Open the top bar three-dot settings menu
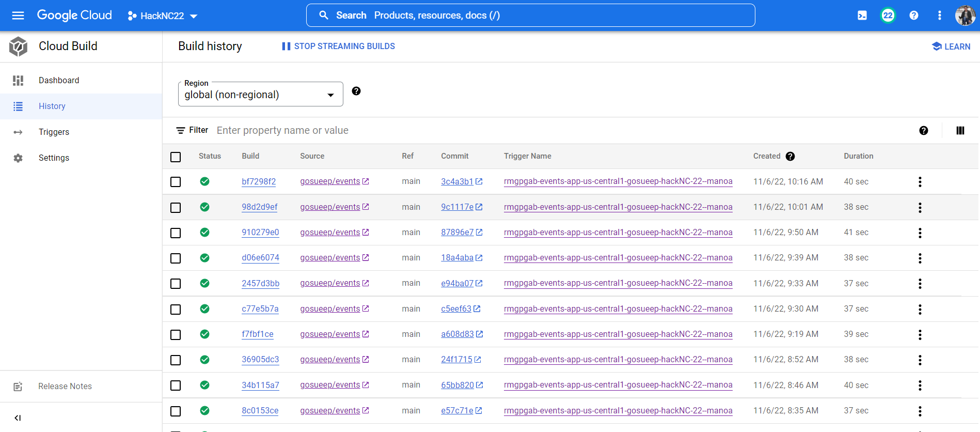This screenshot has width=980, height=432. pyautogui.click(x=940, y=16)
